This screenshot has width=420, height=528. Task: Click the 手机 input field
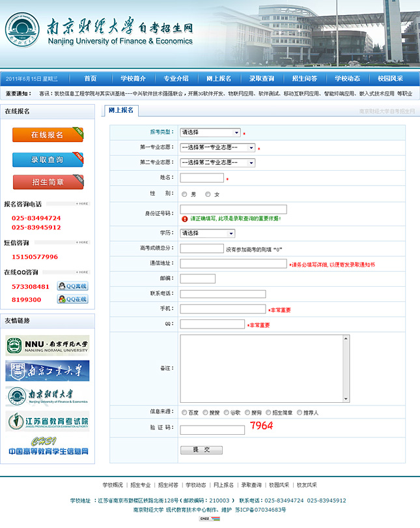pos(223,309)
